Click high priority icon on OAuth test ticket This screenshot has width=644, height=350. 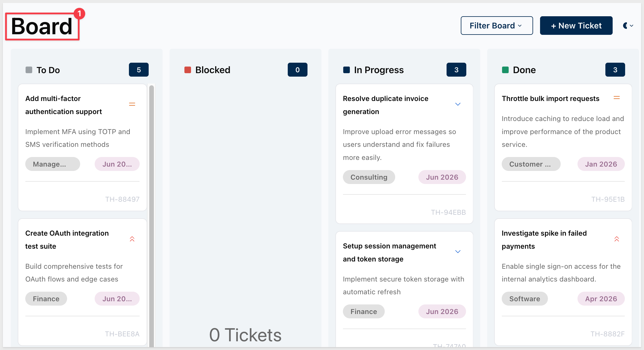pos(132,239)
